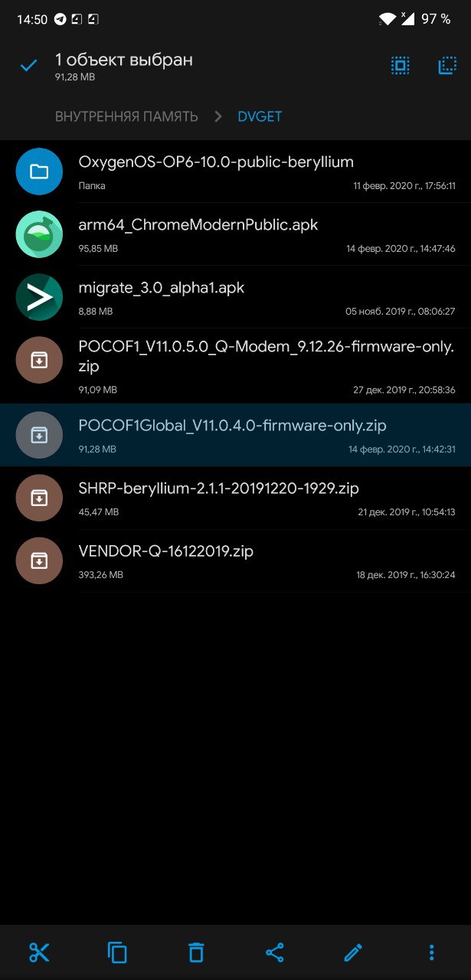
Task: Share the selected file
Action: tap(274, 952)
